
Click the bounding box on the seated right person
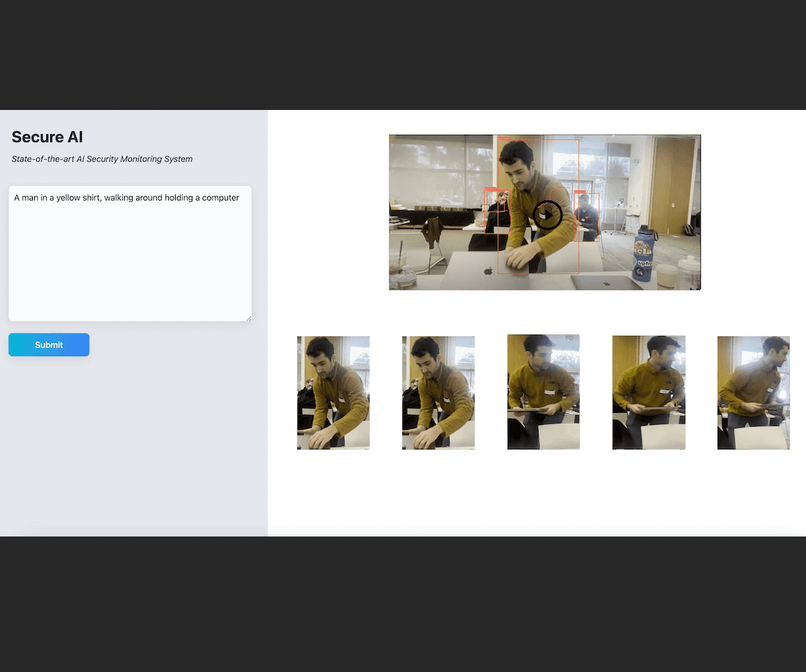click(x=587, y=217)
